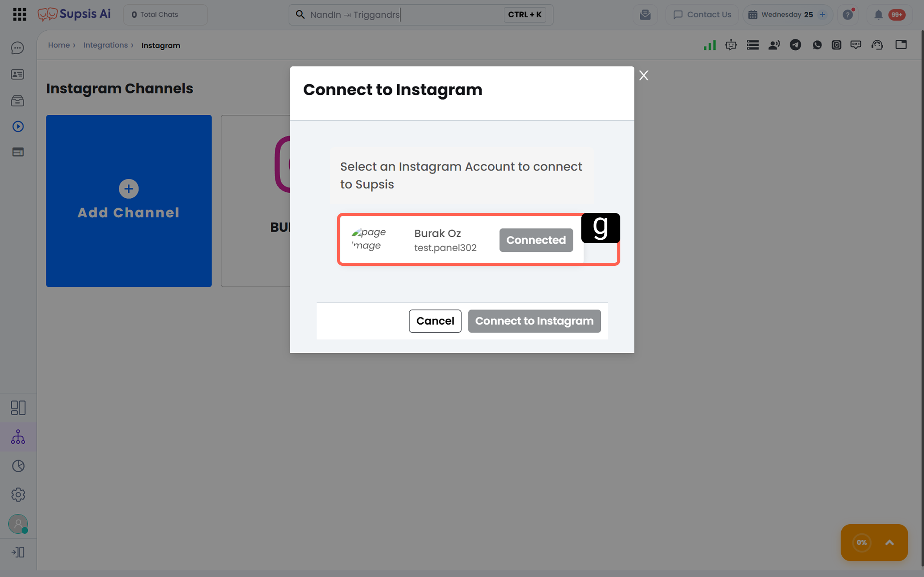
Task: Expand the orange 0% progress widget chevron
Action: [889, 542]
